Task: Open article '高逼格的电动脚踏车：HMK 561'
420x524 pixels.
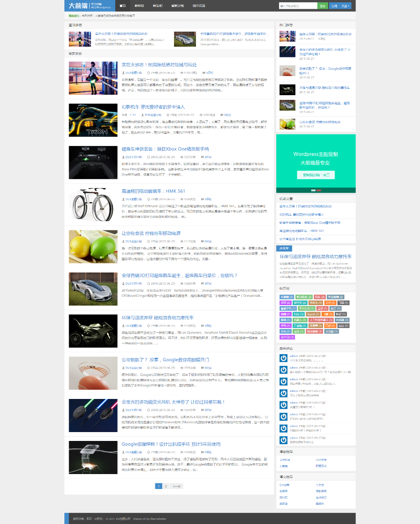Action: pos(153,191)
